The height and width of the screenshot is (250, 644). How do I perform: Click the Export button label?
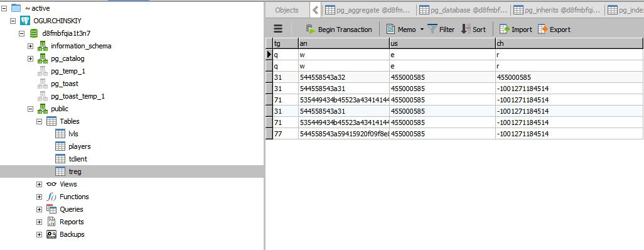pos(561,30)
